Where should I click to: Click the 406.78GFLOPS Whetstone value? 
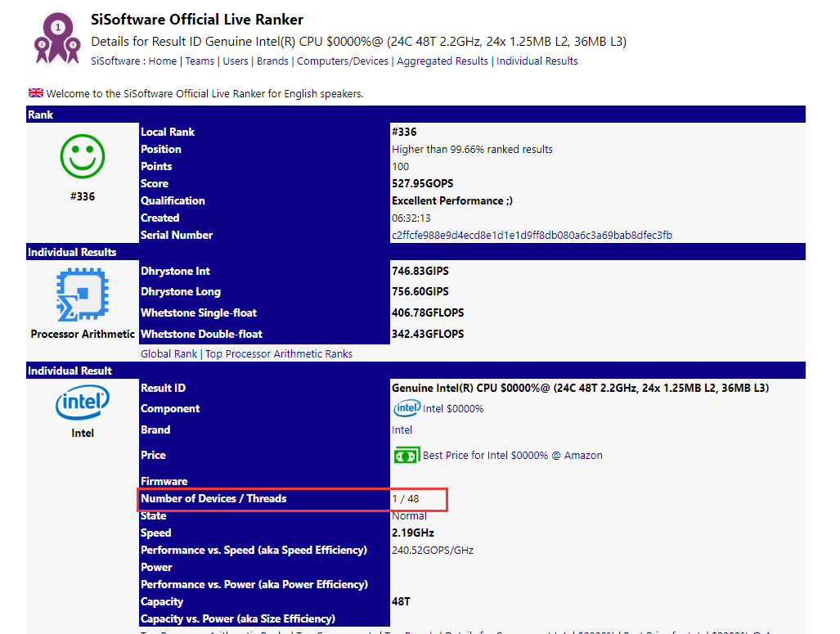tap(428, 313)
